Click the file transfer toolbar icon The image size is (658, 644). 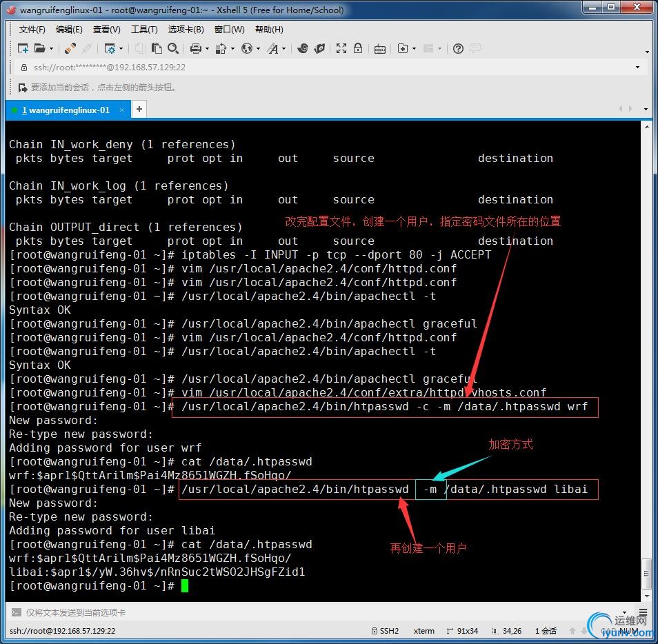click(x=221, y=49)
